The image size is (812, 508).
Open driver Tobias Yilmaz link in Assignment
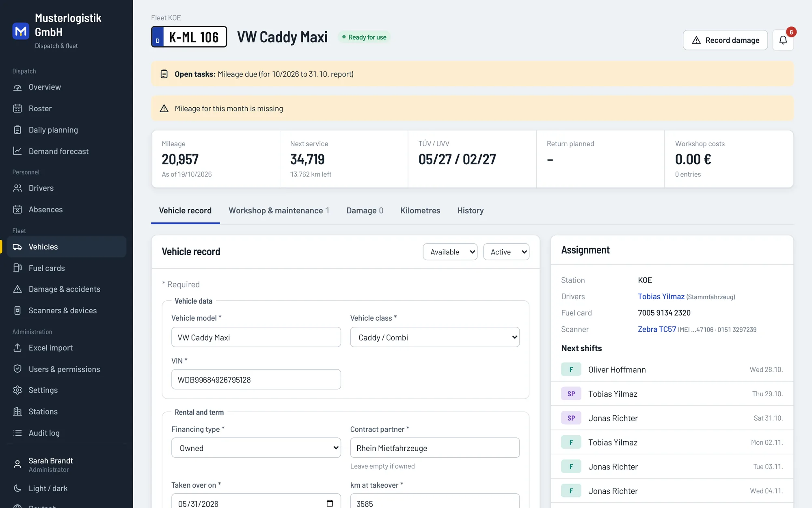coord(661,297)
